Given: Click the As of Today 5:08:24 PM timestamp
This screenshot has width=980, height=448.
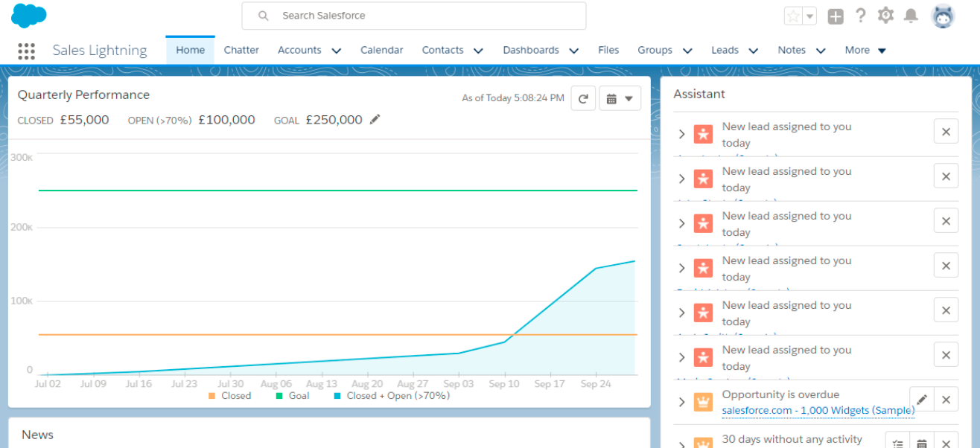Looking at the screenshot, I should 513,98.
